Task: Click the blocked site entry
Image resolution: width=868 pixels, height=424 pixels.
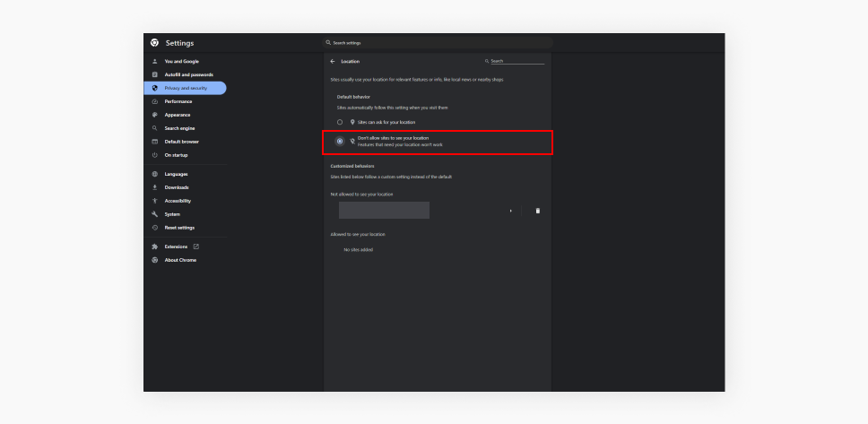Action: pyautogui.click(x=384, y=211)
